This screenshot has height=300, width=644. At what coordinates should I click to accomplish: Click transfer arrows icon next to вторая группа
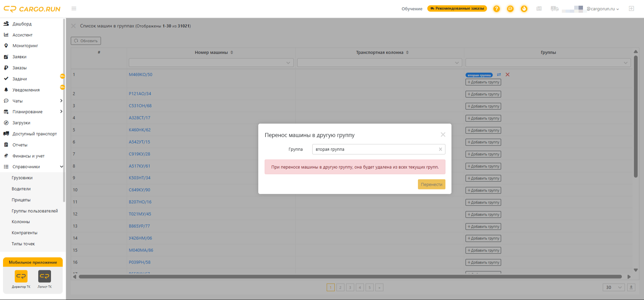click(499, 75)
